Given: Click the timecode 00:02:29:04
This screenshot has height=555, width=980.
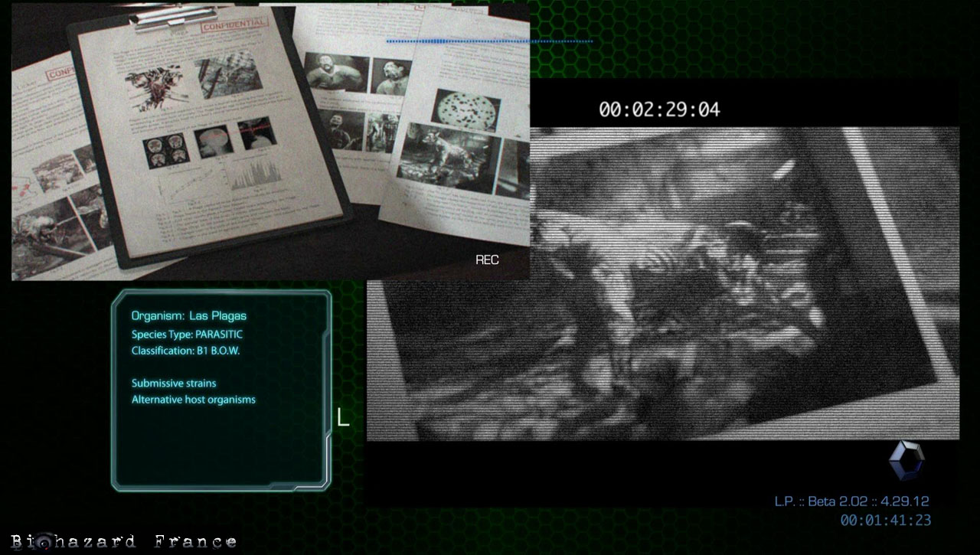Looking at the screenshot, I should pyautogui.click(x=659, y=109).
